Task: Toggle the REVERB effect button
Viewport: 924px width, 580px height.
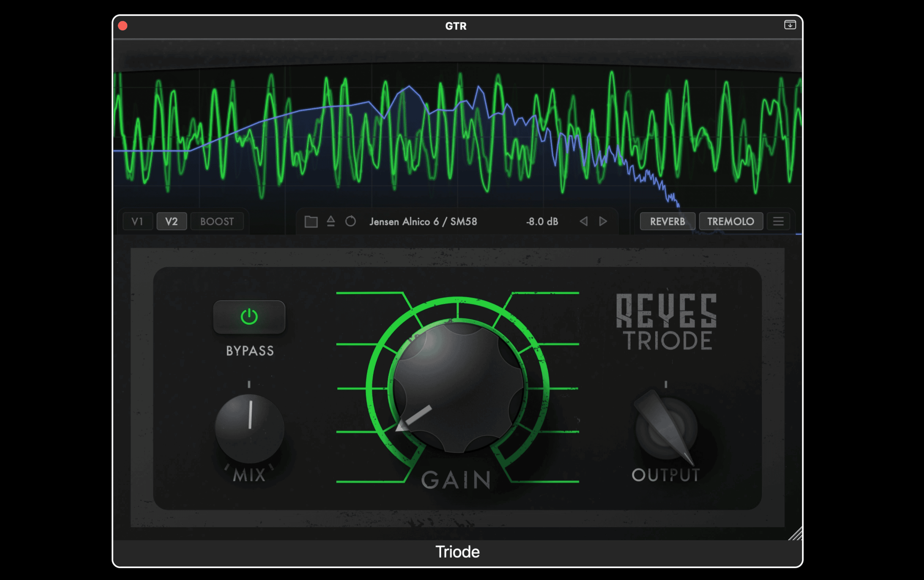Action: 667,221
